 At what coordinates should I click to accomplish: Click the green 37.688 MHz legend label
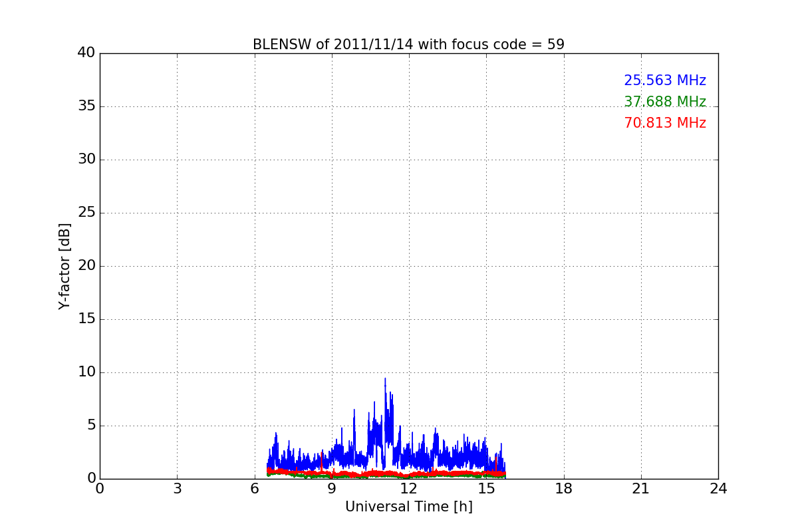tap(665, 102)
